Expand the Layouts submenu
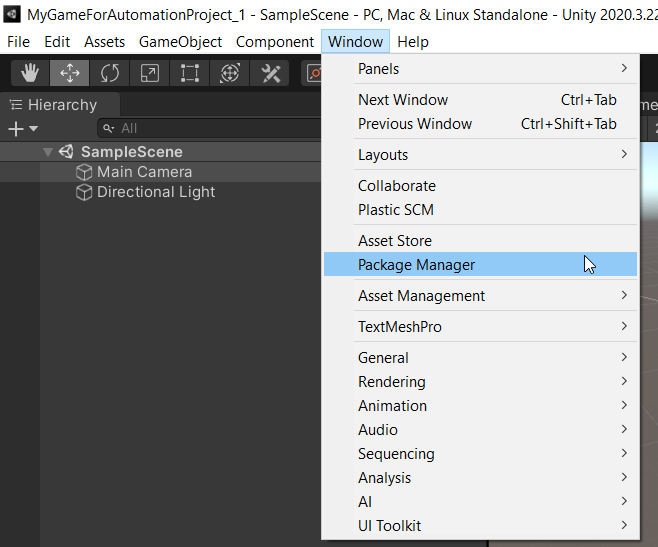The width and height of the screenshot is (658, 547). pos(480,154)
